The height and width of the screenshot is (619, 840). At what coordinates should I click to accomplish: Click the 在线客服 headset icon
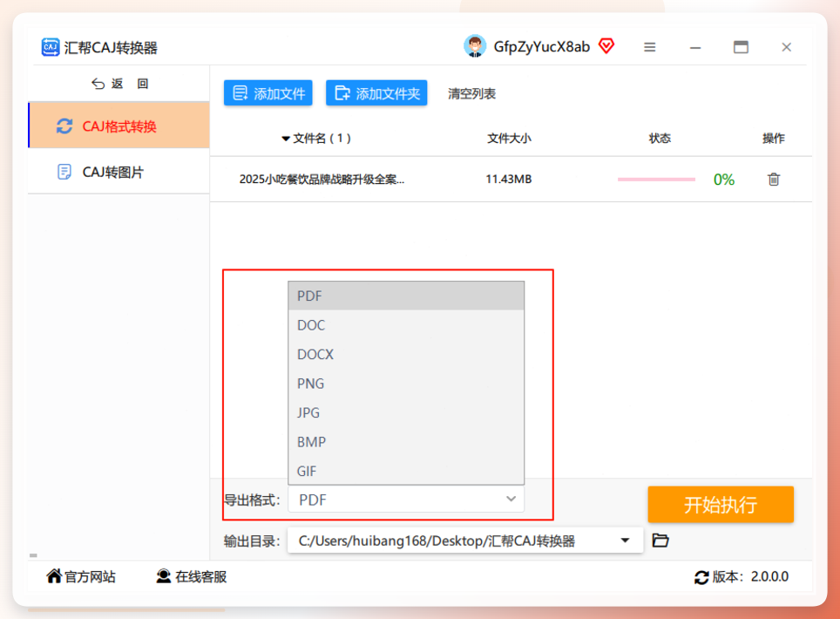(x=164, y=576)
